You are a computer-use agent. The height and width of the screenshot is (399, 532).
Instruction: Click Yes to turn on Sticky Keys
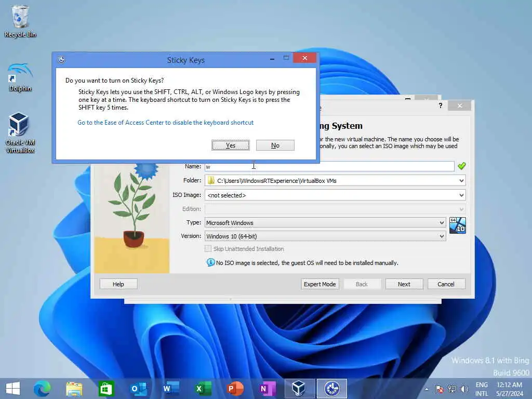coord(231,145)
